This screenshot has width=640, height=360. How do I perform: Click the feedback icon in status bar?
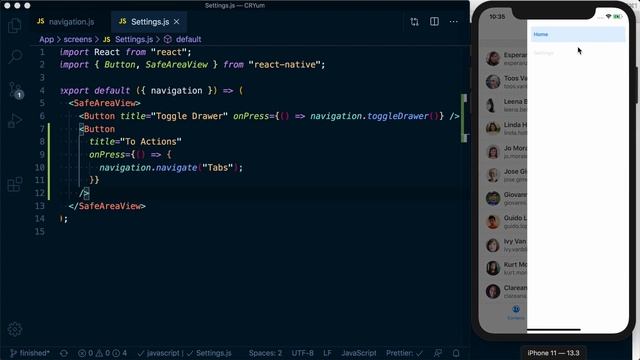pos(438,353)
